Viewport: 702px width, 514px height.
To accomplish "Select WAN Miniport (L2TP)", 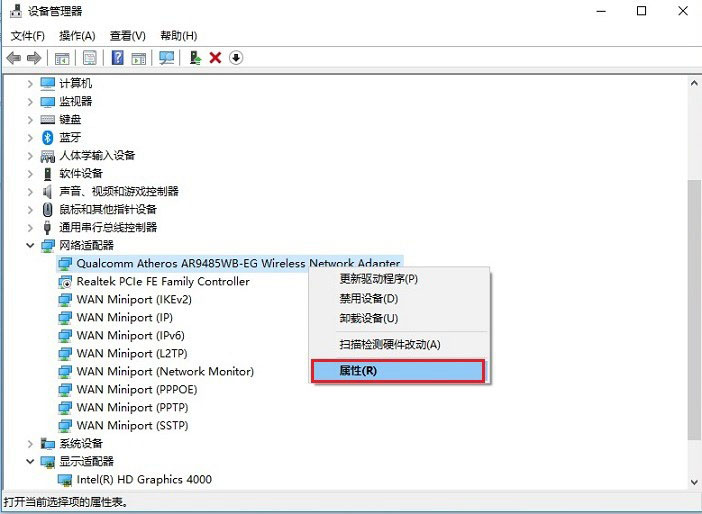I will coord(132,353).
